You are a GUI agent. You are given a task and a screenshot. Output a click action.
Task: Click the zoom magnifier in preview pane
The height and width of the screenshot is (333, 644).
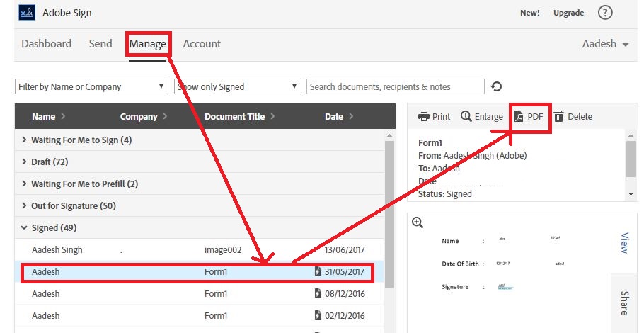click(x=418, y=222)
